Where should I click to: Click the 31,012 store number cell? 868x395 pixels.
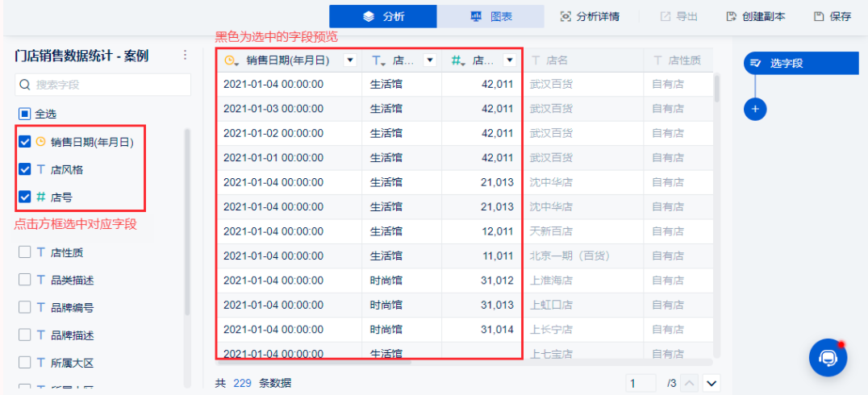[x=482, y=280]
